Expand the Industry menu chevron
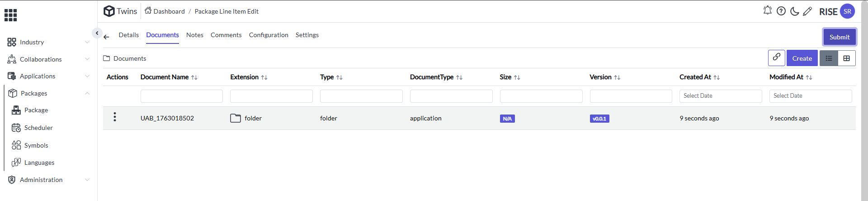 (87, 42)
